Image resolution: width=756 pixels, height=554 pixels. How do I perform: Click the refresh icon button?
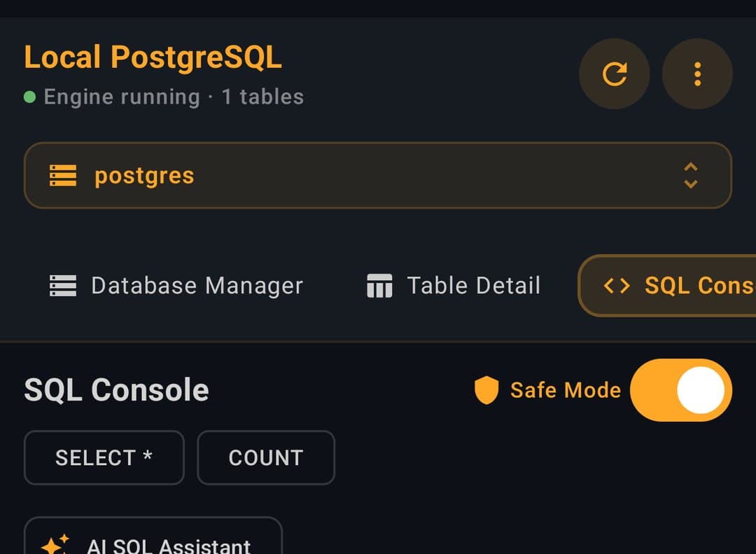(x=615, y=74)
